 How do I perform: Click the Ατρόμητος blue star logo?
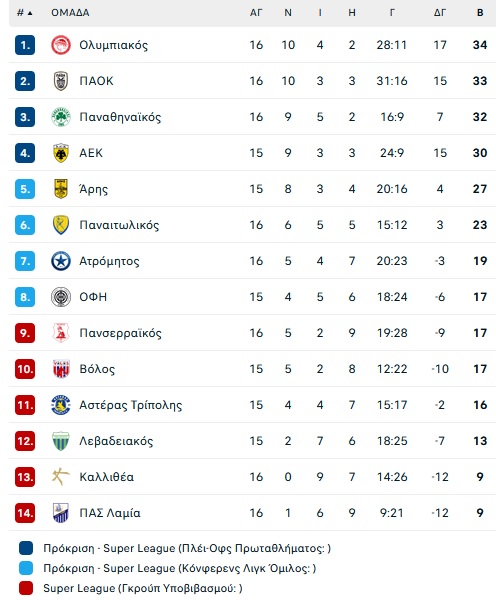tap(61, 261)
